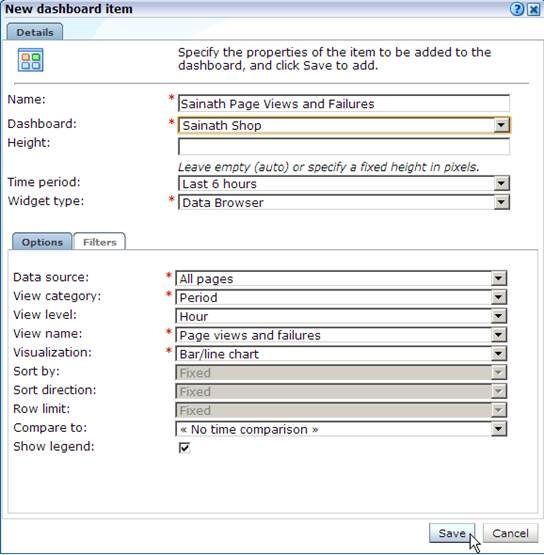Open the Time period dropdown
The width and height of the screenshot is (544, 555).
[344, 183]
